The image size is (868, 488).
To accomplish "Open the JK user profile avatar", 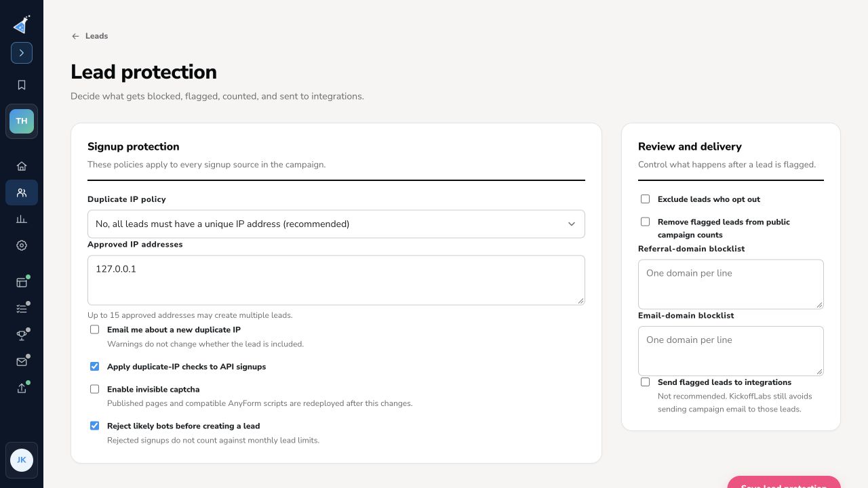I will point(22,460).
